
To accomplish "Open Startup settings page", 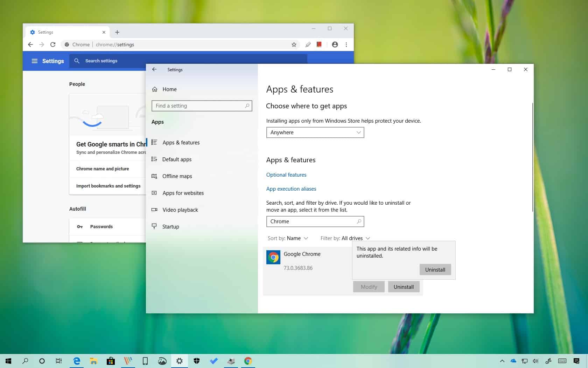I will coord(202,227).
